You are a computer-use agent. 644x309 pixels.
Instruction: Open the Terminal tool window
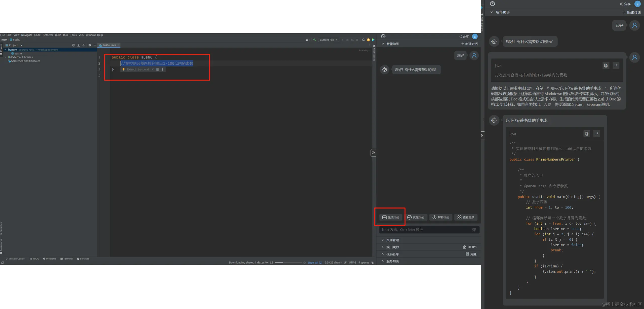click(x=67, y=259)
